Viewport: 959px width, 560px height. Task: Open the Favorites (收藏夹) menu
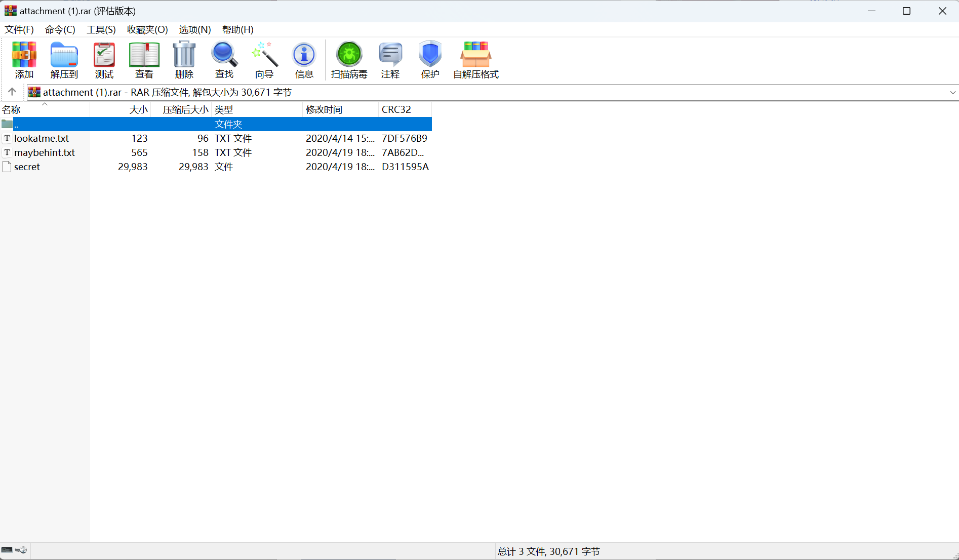[x=147, y=29]
